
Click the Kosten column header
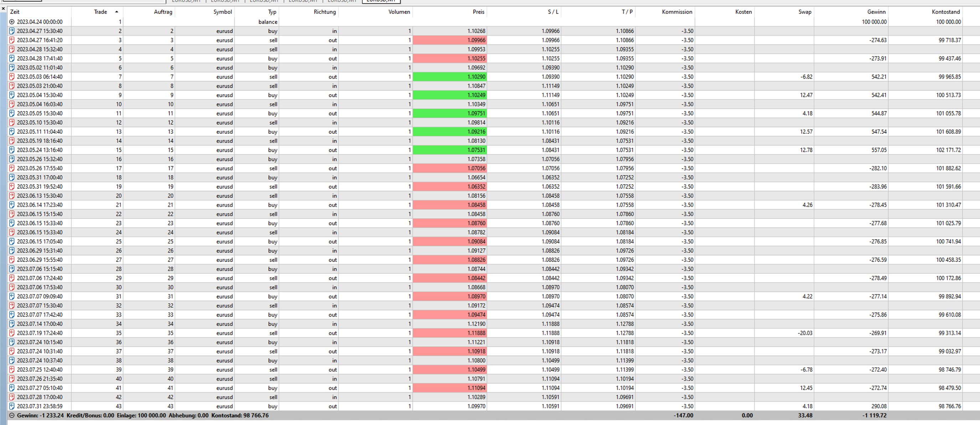tap(744, 12)
